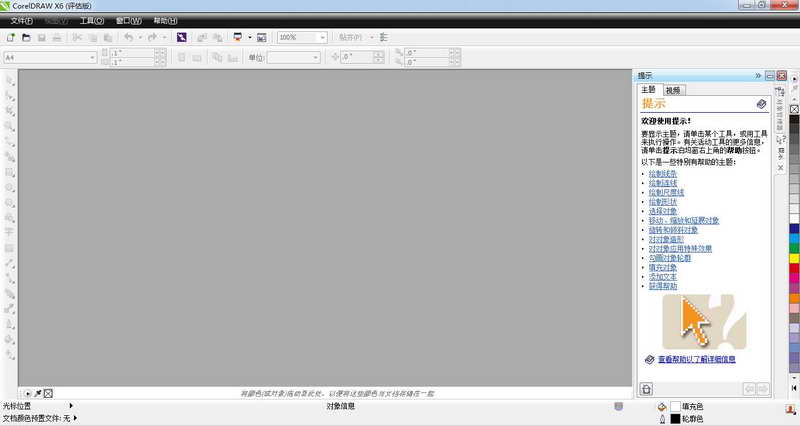The height and width of the screenshot is (426, 800).
Task: Click the purple search content icon
Action: [182, 37]
